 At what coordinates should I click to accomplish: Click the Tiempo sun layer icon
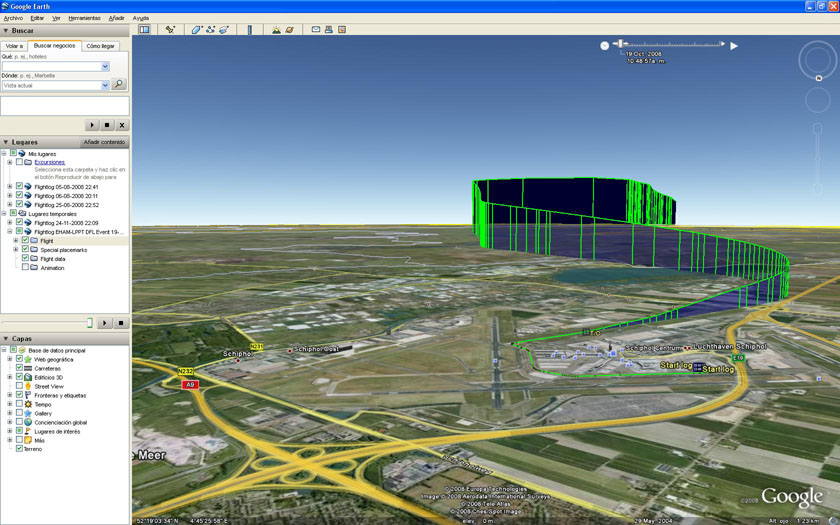tap(28, 404)
